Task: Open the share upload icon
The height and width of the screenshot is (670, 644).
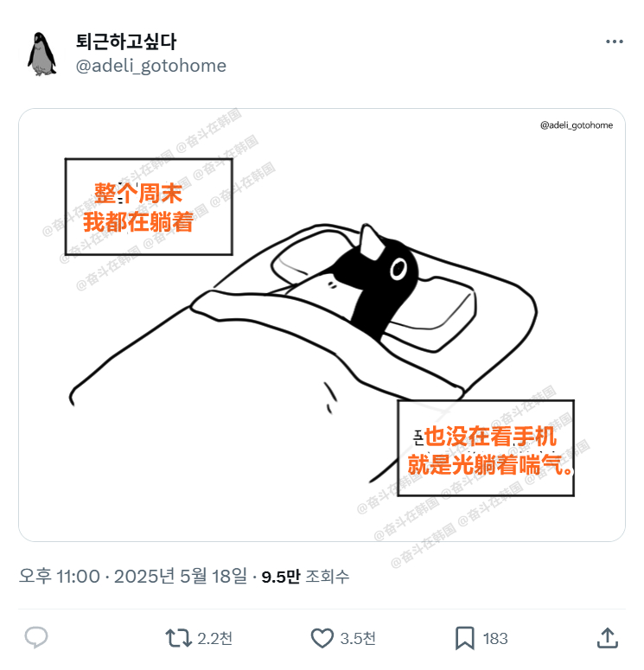Action: (x=607, y=637)
